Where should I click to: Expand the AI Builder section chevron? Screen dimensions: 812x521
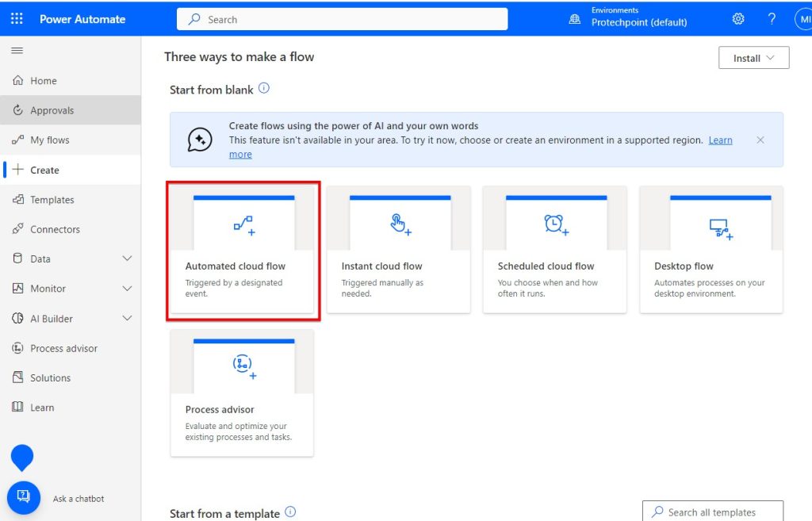[127, 318]
